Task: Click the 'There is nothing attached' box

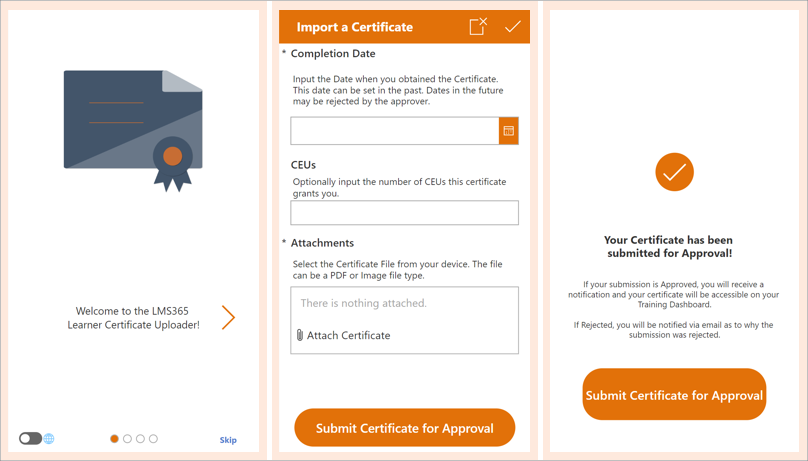Action: tap(404, 304)
